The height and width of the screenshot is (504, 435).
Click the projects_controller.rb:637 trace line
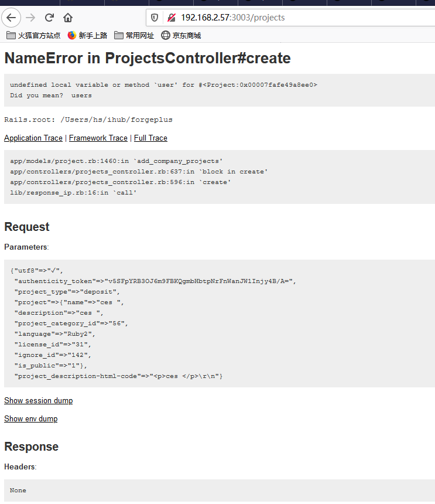tap(139, 172)
